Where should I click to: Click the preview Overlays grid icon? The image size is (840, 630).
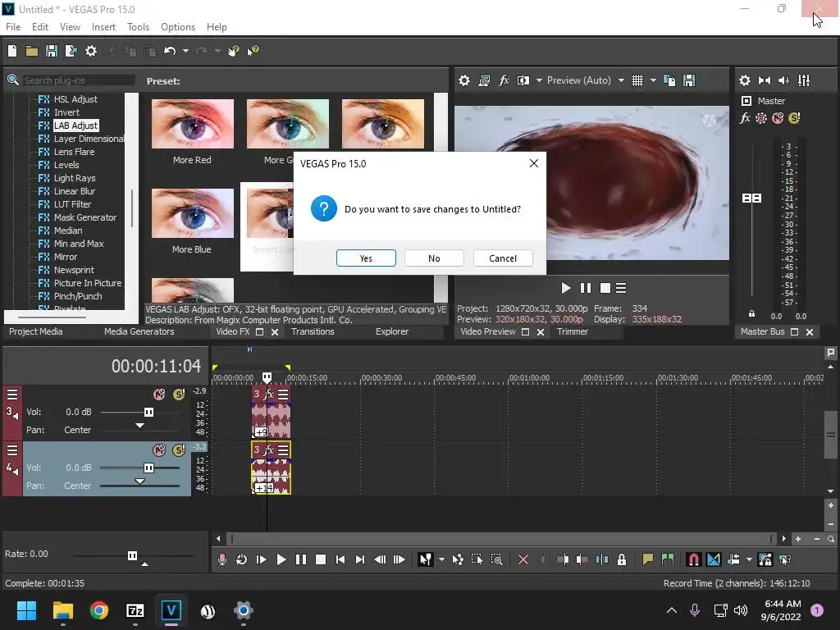(637, 80)
